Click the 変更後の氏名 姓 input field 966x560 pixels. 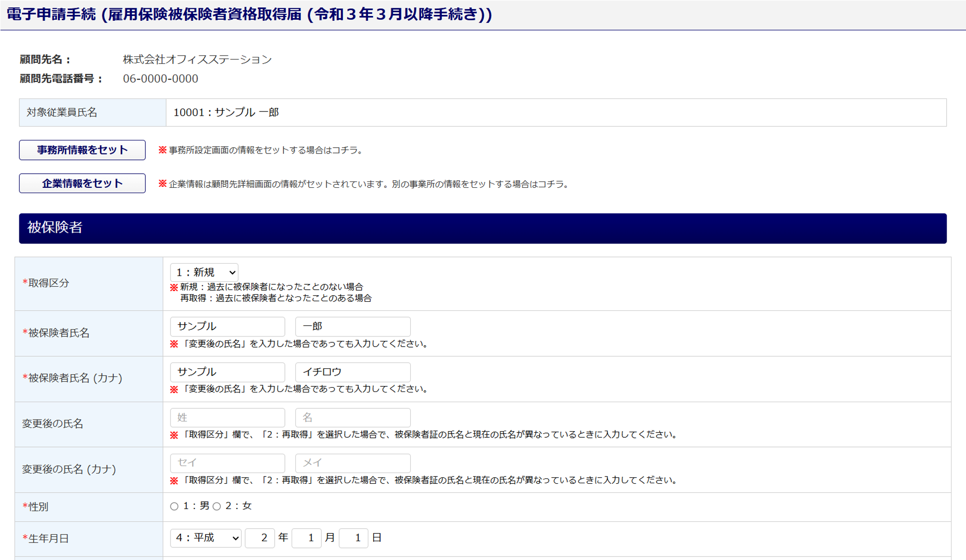(227, 418)
